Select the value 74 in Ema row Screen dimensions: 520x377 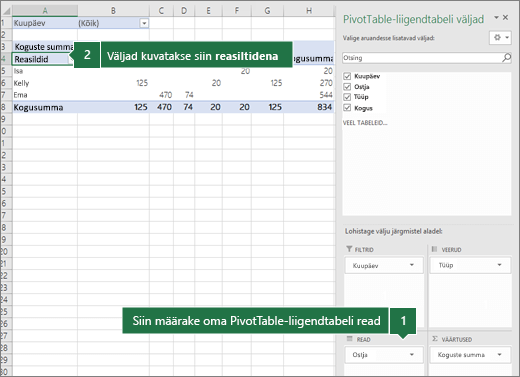coord(189,95)
